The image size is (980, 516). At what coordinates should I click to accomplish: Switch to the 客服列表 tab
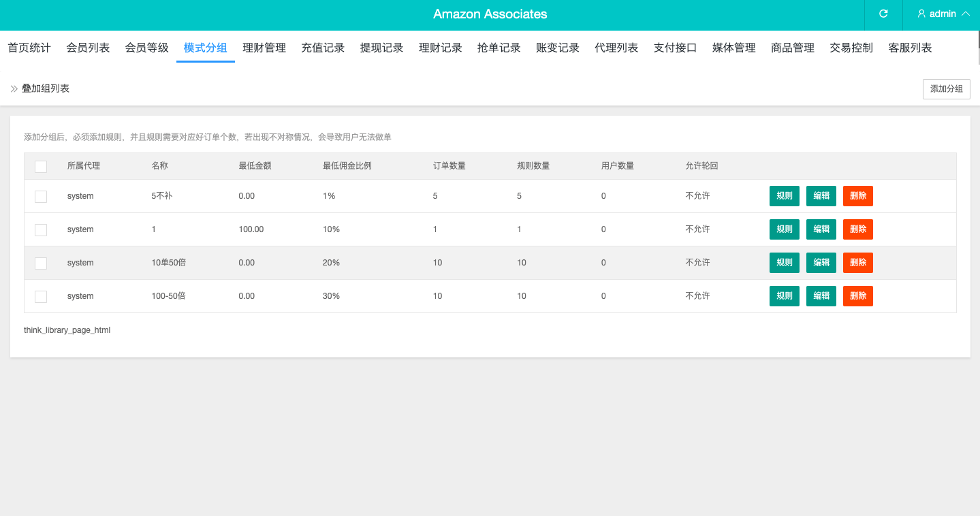909,48
